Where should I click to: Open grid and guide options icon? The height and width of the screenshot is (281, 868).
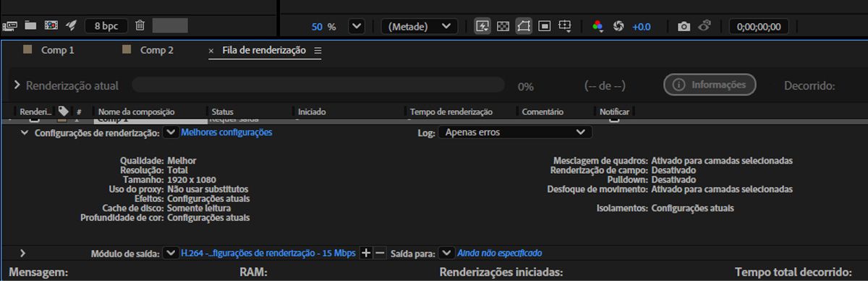(x=566, y=26)
